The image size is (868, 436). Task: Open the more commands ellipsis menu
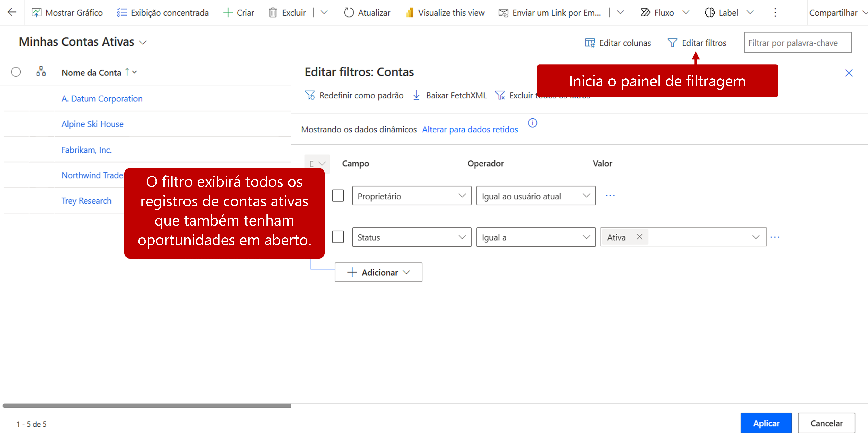[x=775, y=13]
